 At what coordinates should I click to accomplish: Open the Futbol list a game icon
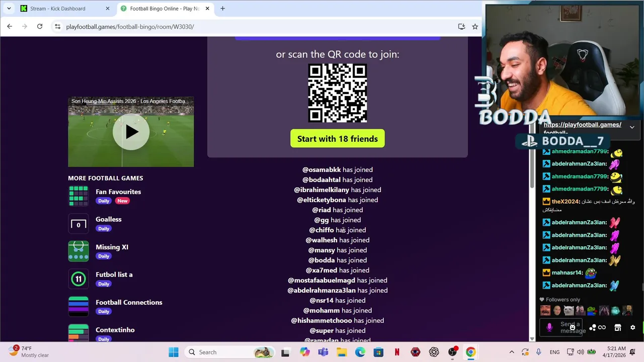pos(78,279)
